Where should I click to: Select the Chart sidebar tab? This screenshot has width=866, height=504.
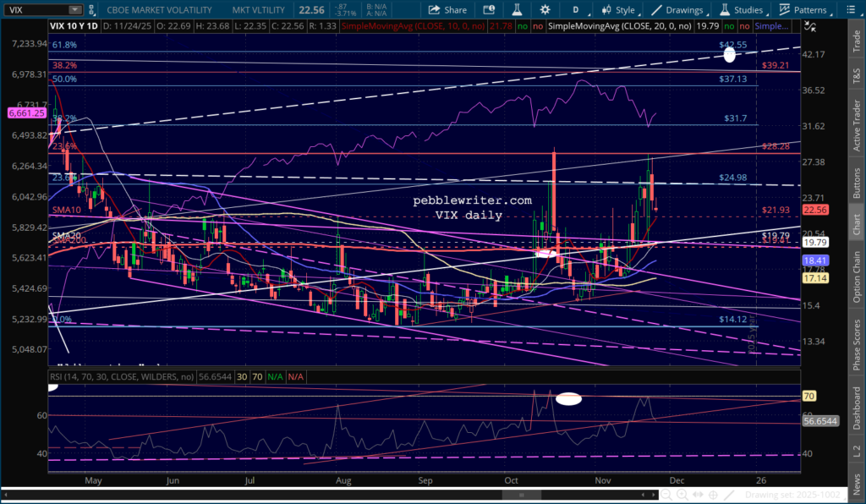[x=857, y=224]
